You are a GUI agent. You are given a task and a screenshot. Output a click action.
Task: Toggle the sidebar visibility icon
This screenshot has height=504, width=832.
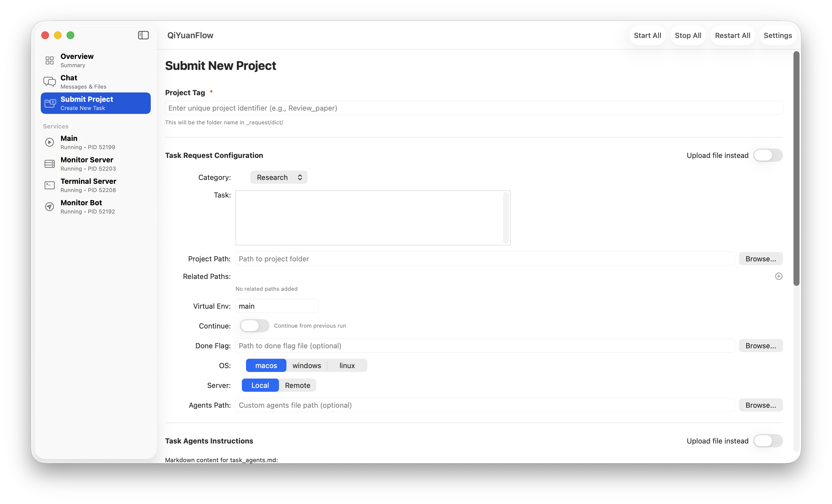click(143, 35)
